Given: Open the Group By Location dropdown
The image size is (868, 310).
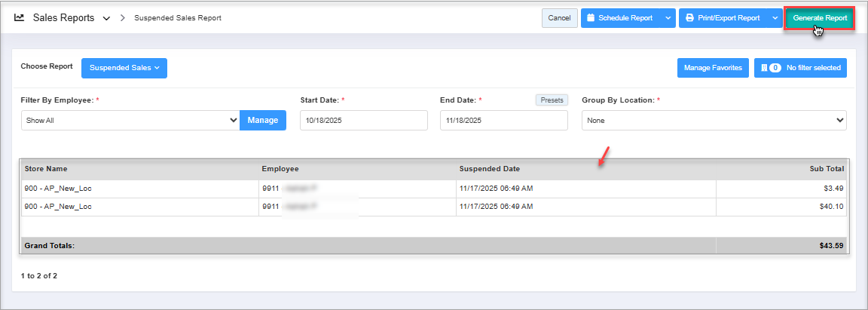Looking at the screenshot, I should click(714, 120).
